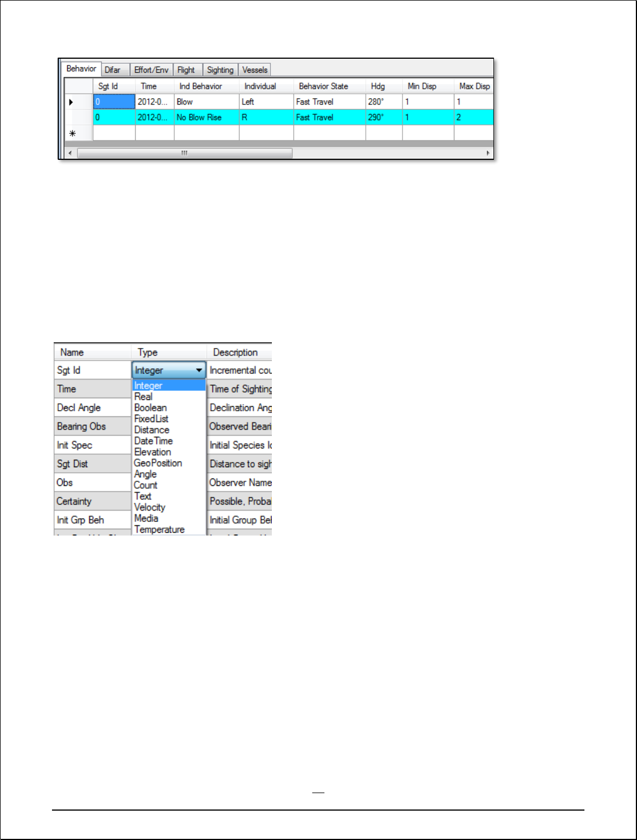Choose FixedList from the type list
637x840 pixels.
168,419
